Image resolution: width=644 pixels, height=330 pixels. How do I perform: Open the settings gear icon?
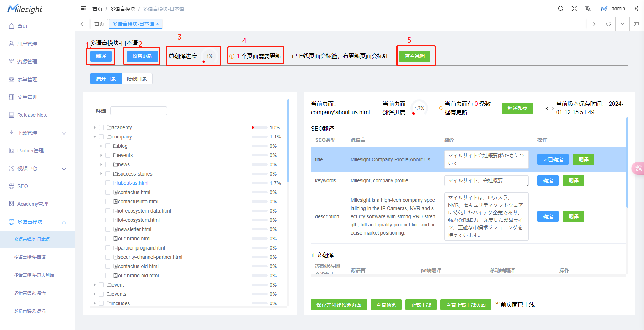coord(637,9)
